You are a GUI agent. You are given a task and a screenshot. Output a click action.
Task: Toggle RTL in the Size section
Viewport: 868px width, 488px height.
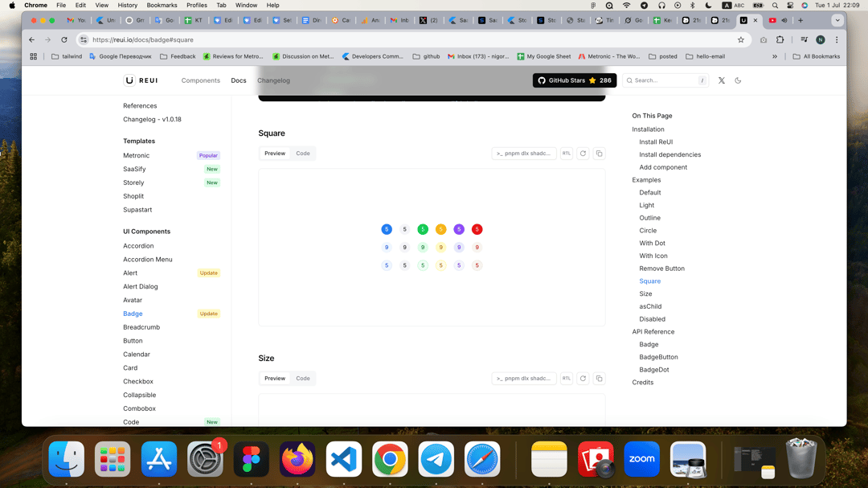click(567, 379)
